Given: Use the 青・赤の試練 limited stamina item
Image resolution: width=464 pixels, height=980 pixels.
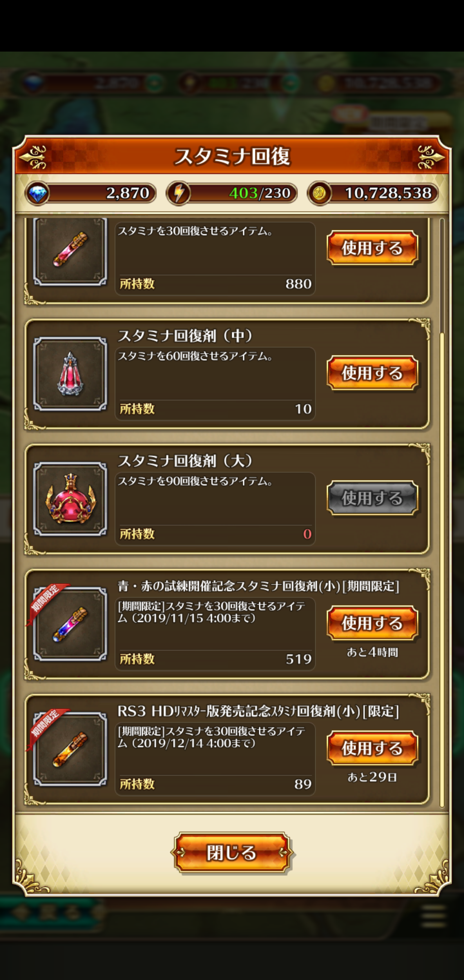Looking at the screenshot, I should click(372, 623).
